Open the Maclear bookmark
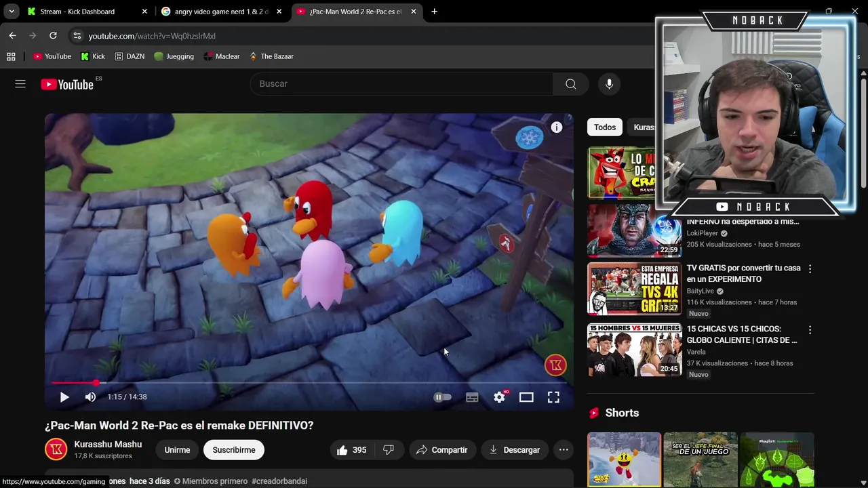Viewport: 868px width, 488px height. pos(222,56)
